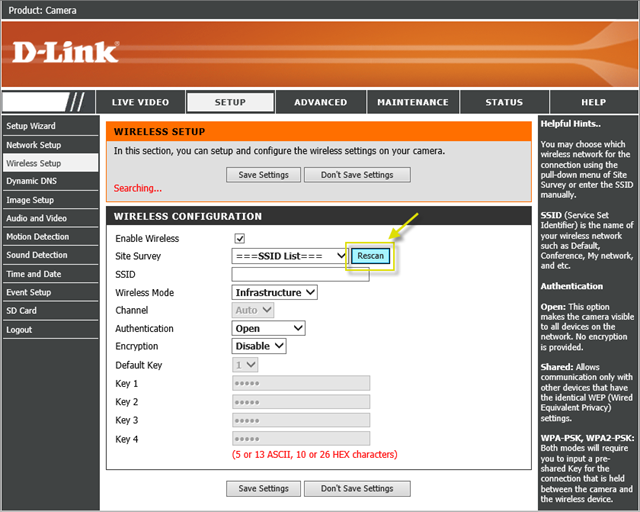Open the Site Survey SSID List dropdown
The image size is (640, 512).
click(x=289, y=256)
